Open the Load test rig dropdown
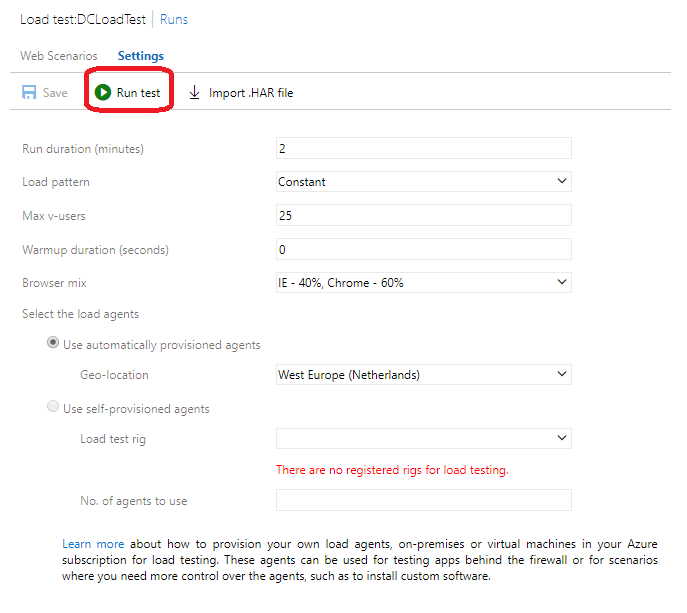The height and width of the screenshot is (613, 687). point(424,439)
